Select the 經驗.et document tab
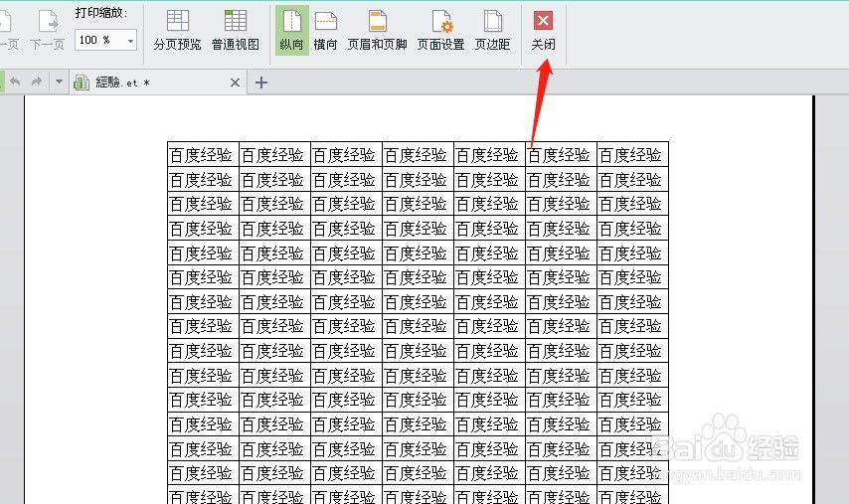The width and height of the screenshot is (849, 504). click(x=158, y=83)
